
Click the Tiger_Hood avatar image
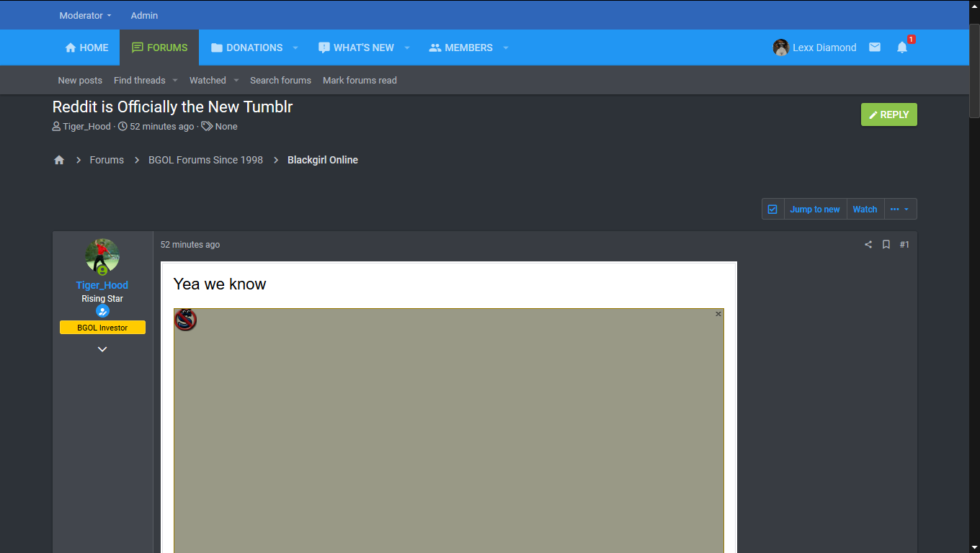click(x=102, y=256)
